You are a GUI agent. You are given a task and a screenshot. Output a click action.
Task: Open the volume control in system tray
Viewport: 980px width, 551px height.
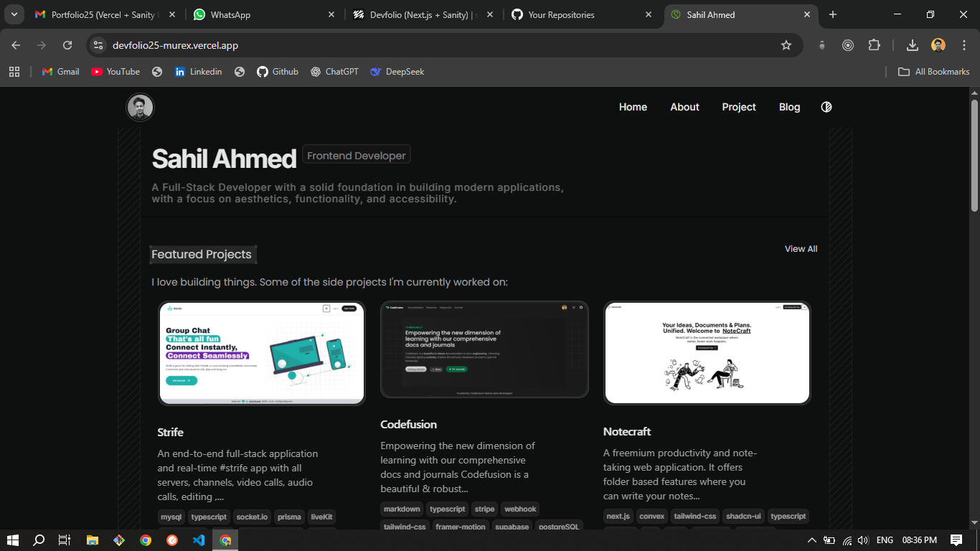[x=862, y=540]
